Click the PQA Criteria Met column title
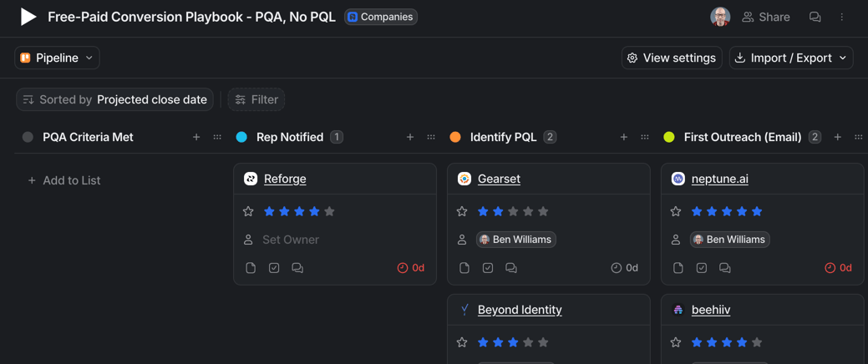Image resolution: width=868 pixels, height=364 pixels. (x=88, y=137)
